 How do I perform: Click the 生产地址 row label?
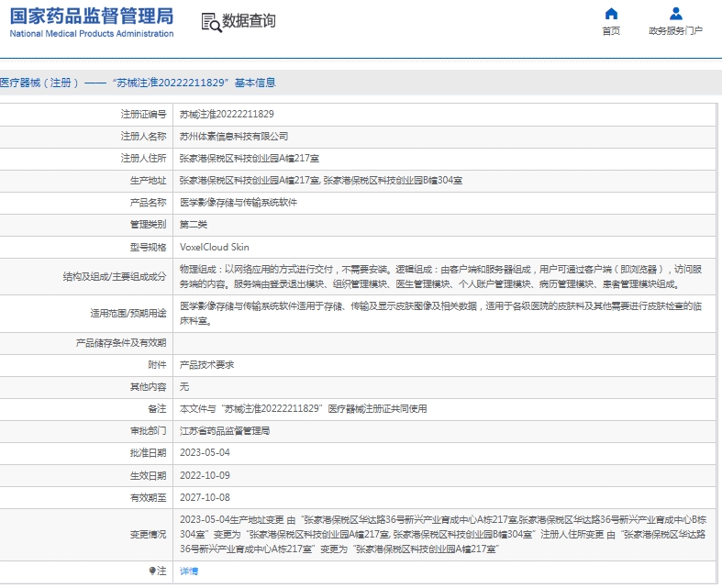(x=148, y=181)
